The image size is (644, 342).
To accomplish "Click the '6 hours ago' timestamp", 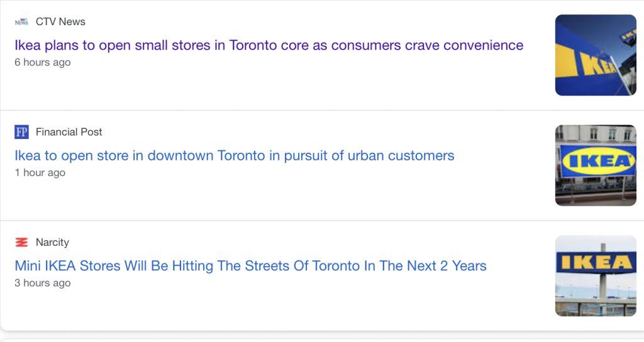I will click(x=43, y=62).
